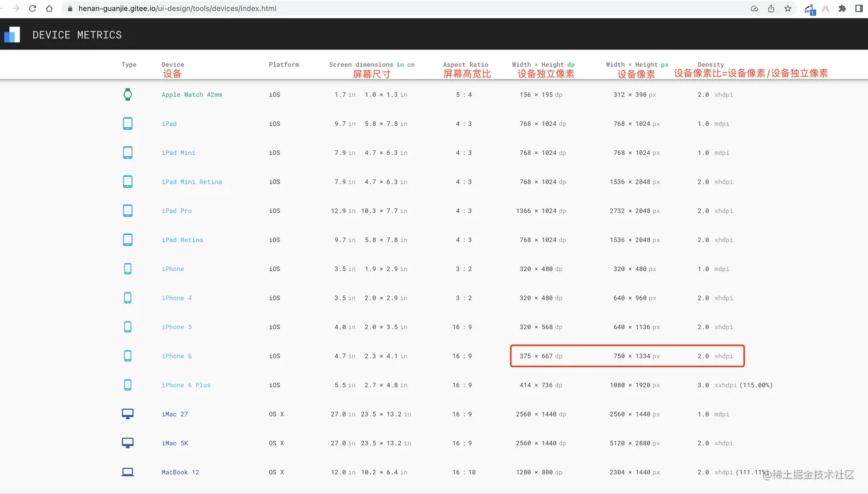The width and height of the screenshot is (868, 494).
Task: Select the iPhone 5 phone icon
Action: pos(127,327)
